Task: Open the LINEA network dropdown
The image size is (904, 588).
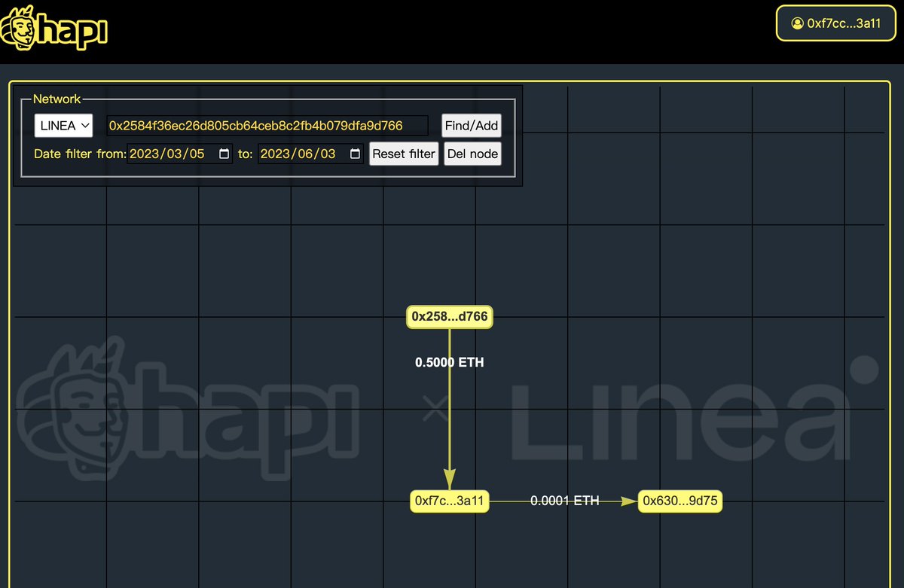Action: (63, 126)
